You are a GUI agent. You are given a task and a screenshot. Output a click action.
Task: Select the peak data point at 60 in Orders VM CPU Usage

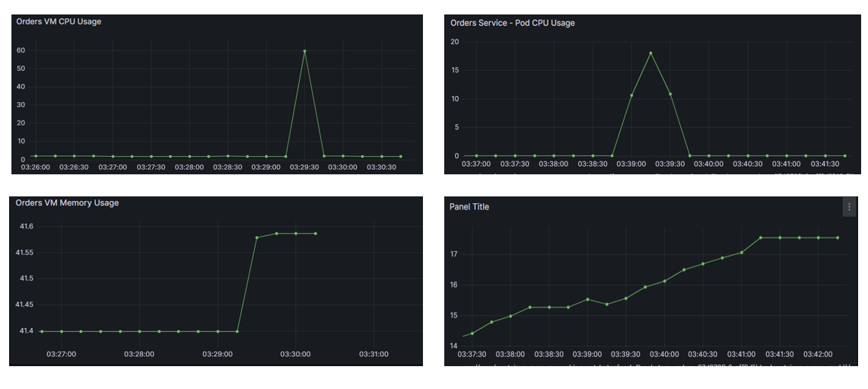click(x=304, y=51)
